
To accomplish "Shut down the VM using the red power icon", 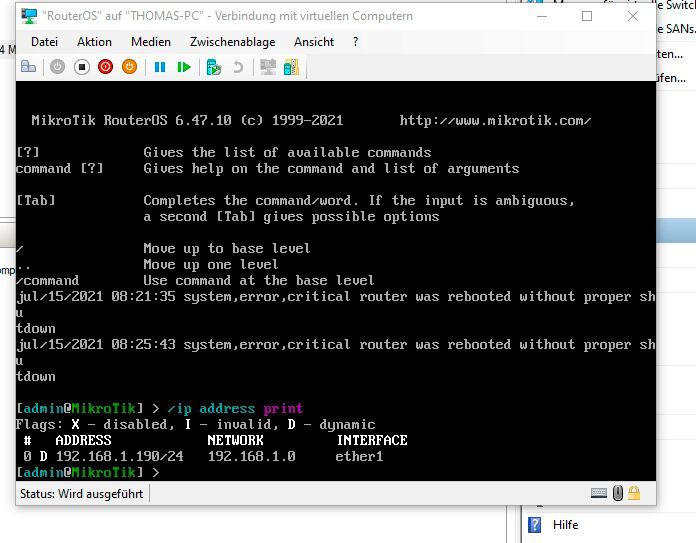I will (x=106, y=67).
